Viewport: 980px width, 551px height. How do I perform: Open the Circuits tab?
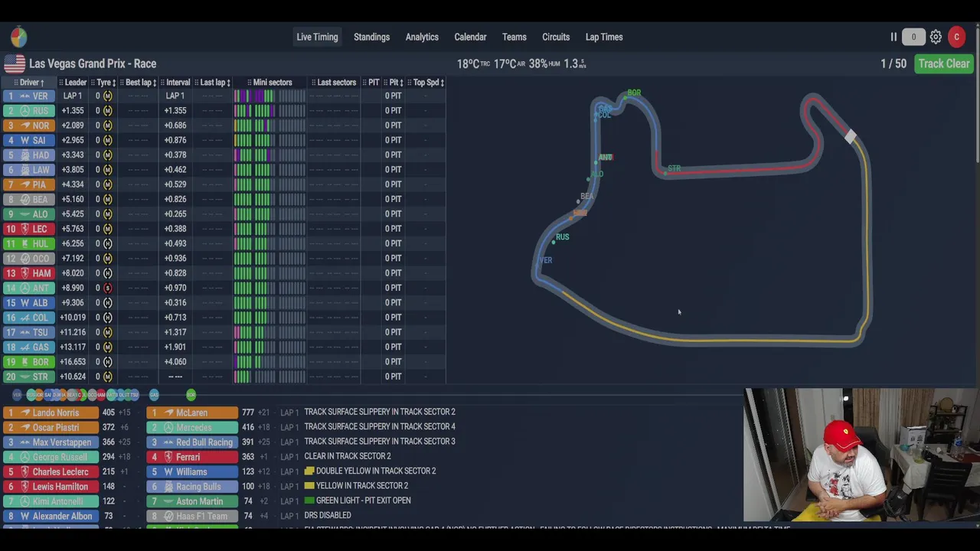(556, 37)
